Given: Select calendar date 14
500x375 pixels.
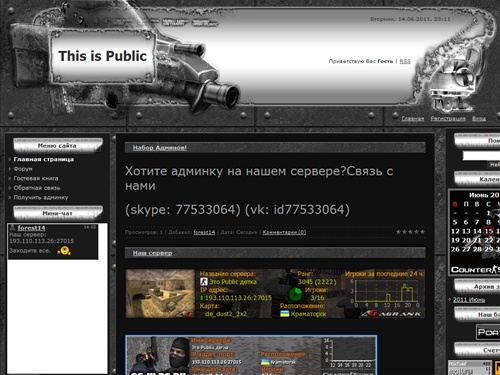Looking at the screenshot, I should coord(477,231).
